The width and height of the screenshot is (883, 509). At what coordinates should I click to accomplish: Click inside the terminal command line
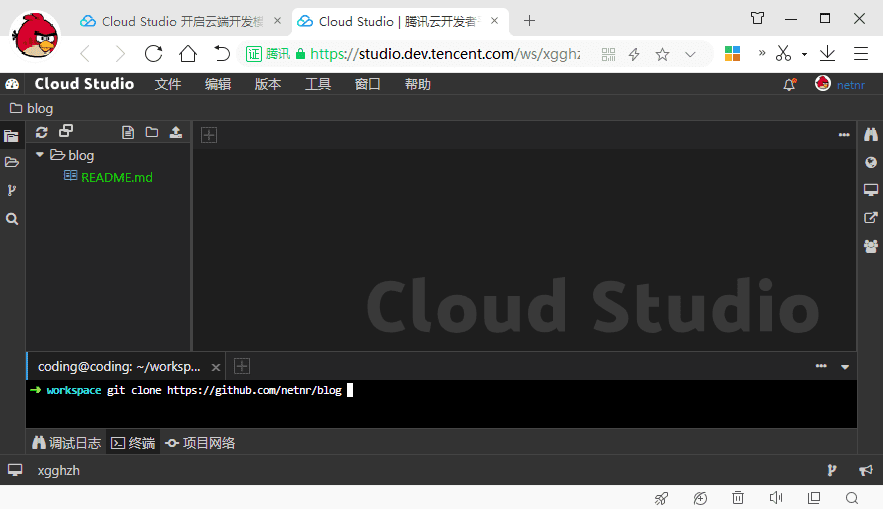tap(500, 391)
